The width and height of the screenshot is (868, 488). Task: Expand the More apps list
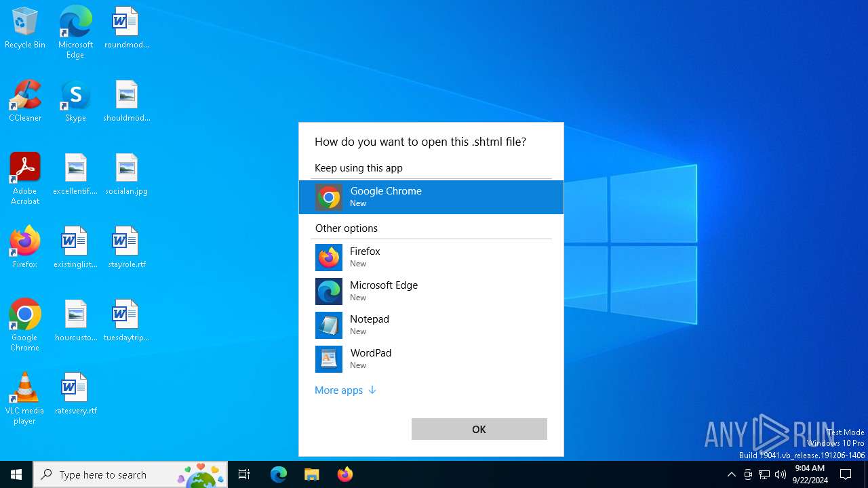pyautogui.click(x=345, y=390)
